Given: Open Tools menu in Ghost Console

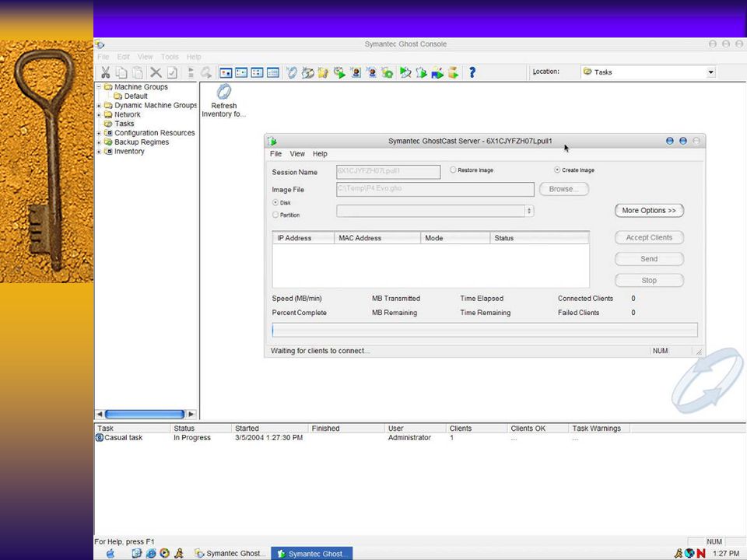Looking at the screenshot, I should [x=170, y=57].
